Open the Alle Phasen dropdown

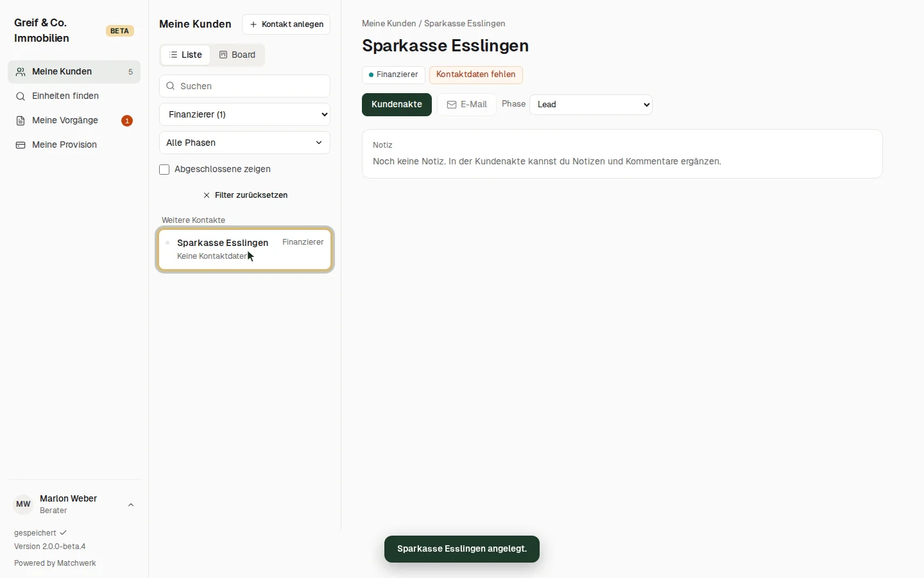tap(244, 143)
